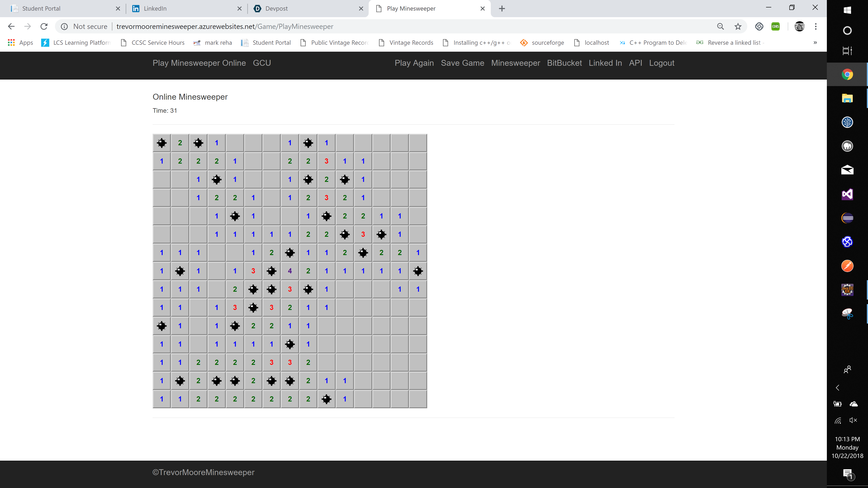Click the purple 4 cell on the board

point(290,271)
